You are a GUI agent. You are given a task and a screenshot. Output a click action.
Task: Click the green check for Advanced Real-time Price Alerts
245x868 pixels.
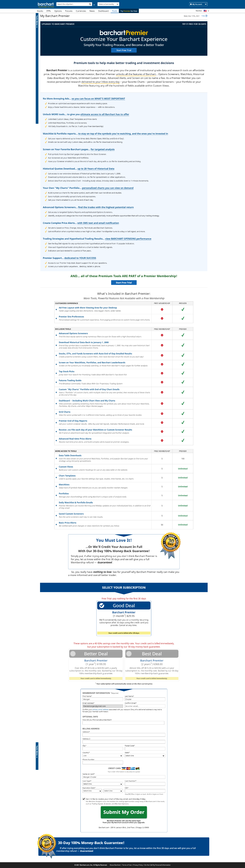(183, 440)
